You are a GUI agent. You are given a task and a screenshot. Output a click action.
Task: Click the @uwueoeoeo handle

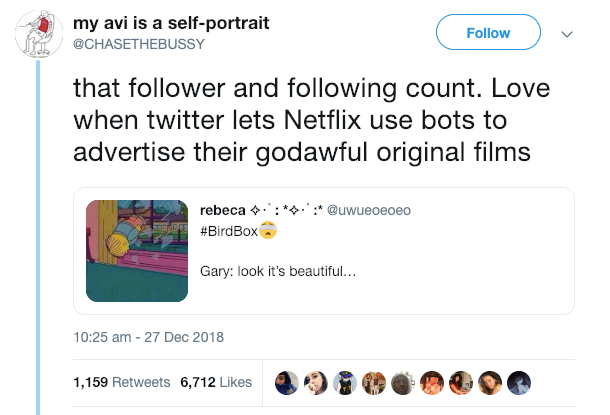click(370, 210)
